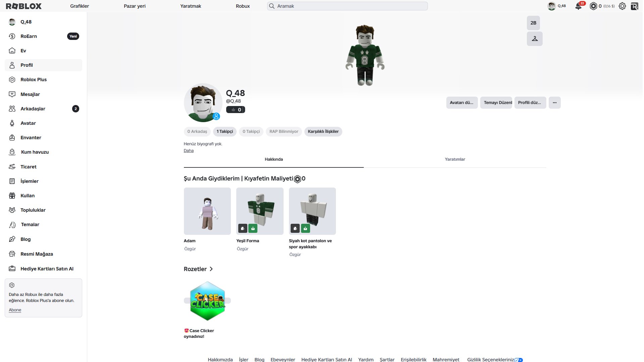Click the 0 Arkadaş pill
Screen dimensions: 644x362
[x=197, y=132]
